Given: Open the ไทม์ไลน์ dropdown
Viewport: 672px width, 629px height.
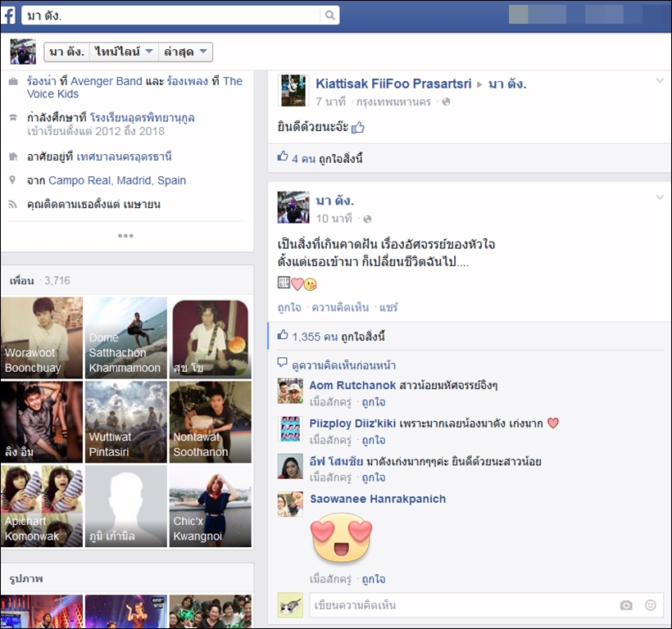Looking at the screenshot, I should tap(124, 52).
